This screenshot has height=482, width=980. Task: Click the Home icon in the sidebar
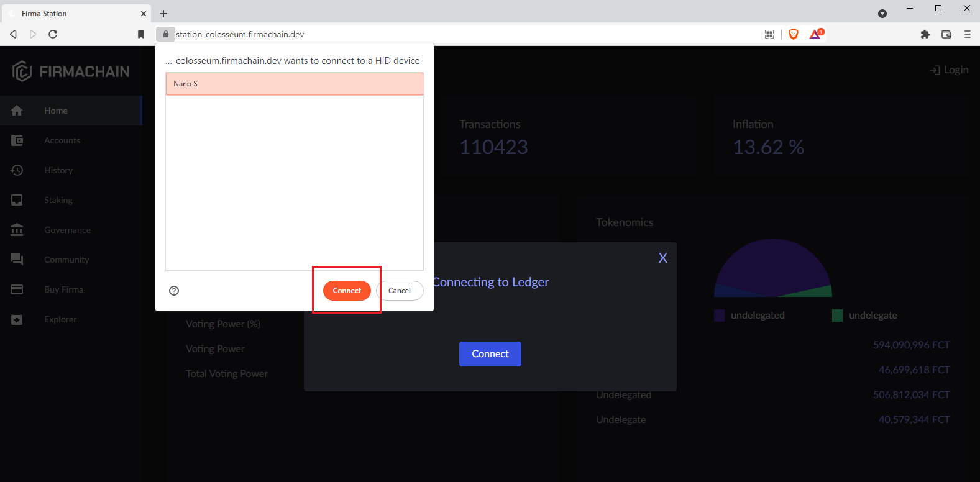point(17,111)
